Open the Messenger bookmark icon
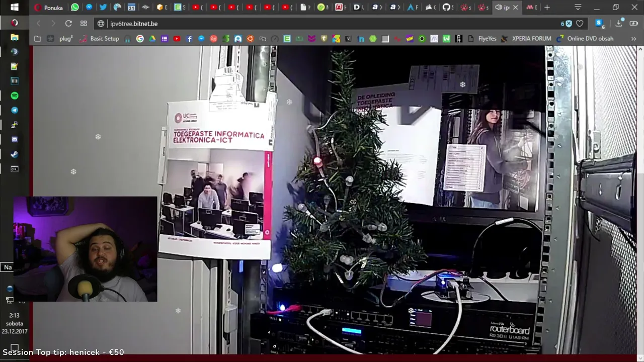This screenshot has height=362, width=644. click(201, 39)
